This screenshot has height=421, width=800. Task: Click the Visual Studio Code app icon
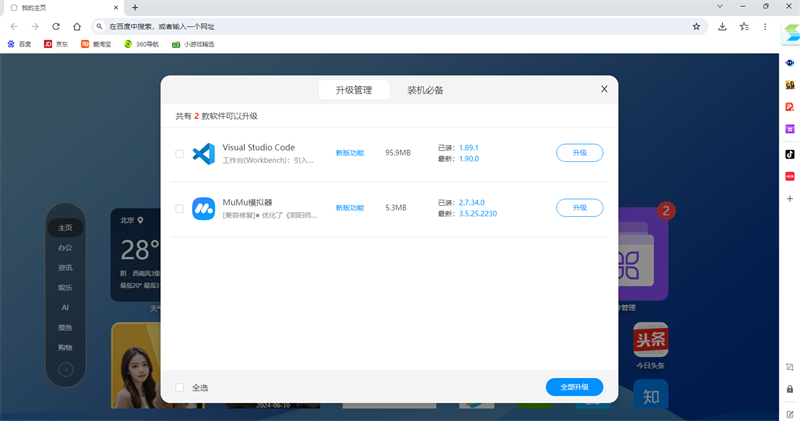204,153
